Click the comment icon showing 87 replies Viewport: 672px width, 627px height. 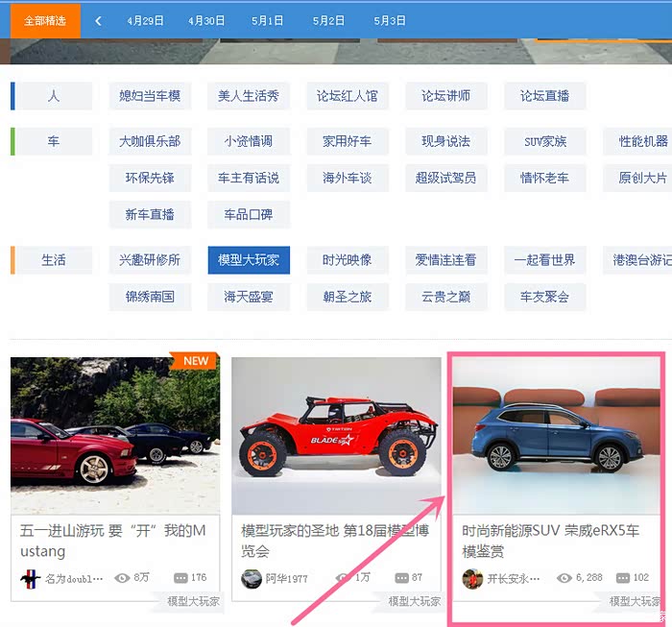click(x=401, y=578)
